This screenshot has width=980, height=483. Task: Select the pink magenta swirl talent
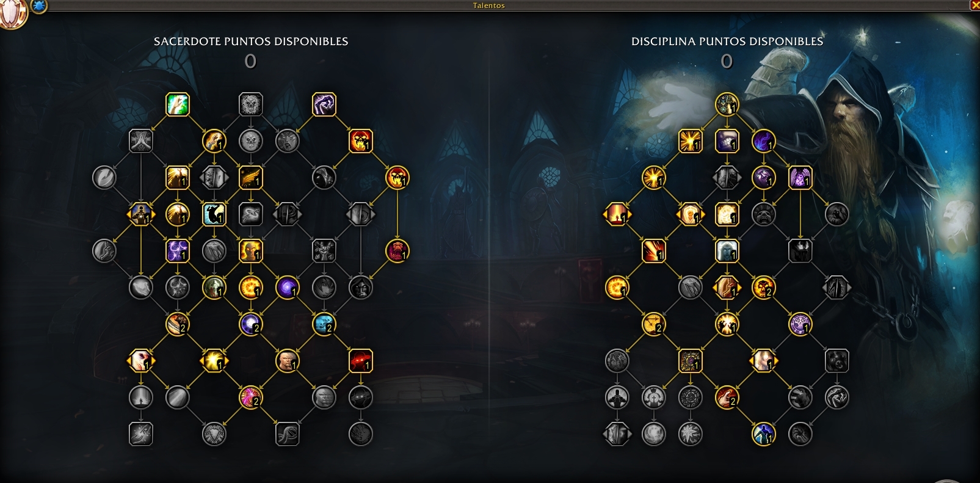click(251, 398)
